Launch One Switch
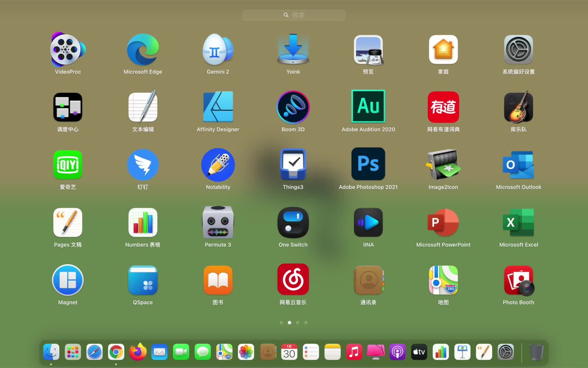Viewport: 588px width, 368px height. coord(293,223)
